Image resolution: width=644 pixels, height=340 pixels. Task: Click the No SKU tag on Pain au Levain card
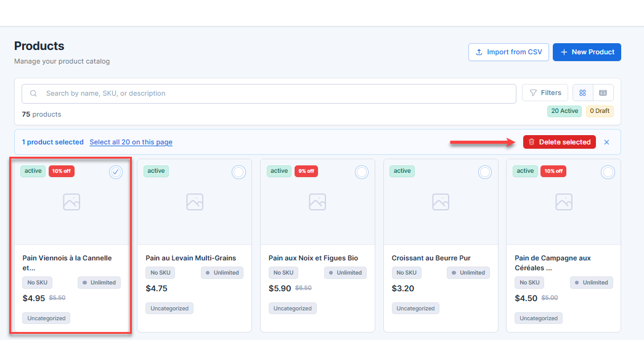pyautogui.click(x=160, y=273)
